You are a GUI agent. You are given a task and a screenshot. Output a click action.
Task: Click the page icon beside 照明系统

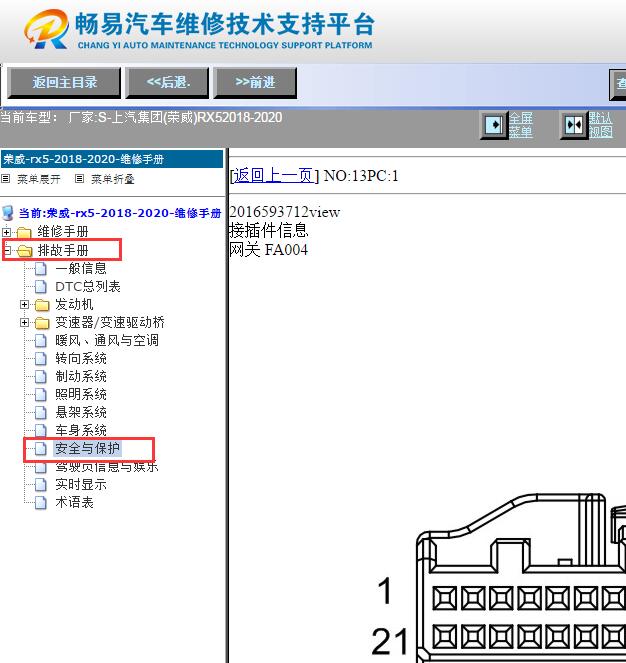click(x=41, y=395)
